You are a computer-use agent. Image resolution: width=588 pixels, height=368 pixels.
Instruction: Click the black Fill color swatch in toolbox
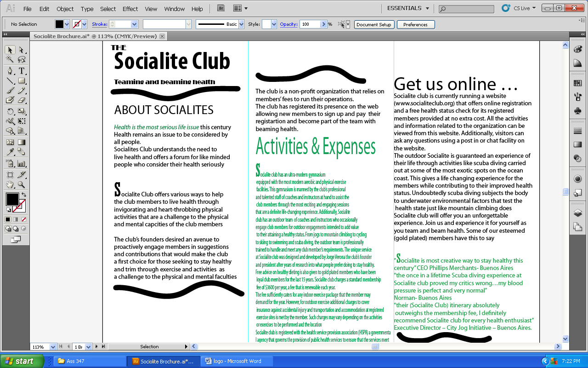(x=11, y=199)
